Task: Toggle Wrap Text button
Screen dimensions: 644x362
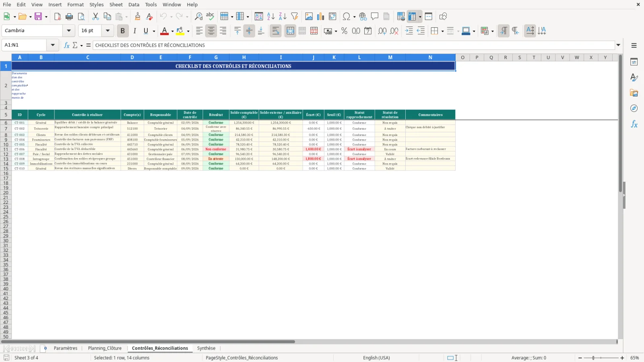Action: (276, 31)
